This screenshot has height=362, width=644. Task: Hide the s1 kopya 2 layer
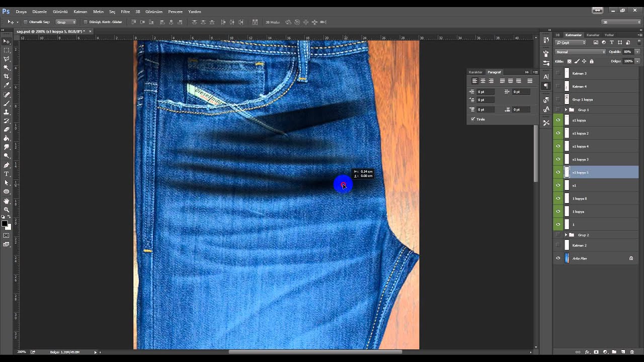pyautogui.click(x=558, y=133)
